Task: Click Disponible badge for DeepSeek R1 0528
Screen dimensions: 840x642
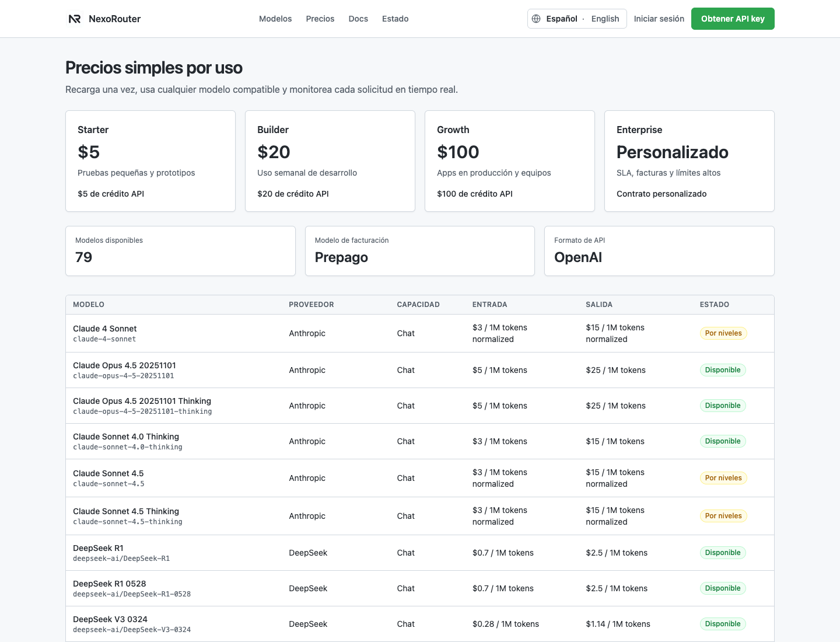Action: (723, 588)
